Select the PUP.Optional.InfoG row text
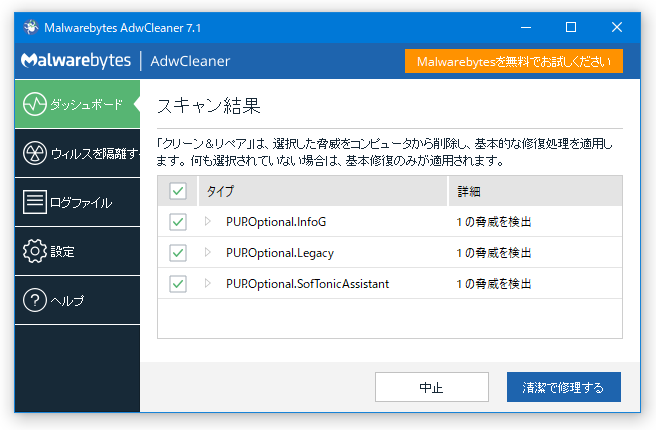 coord(276,222)
